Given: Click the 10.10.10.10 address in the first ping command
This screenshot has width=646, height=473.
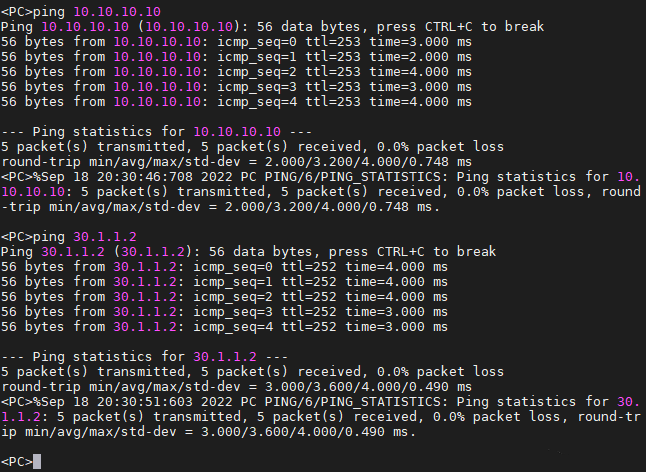Looking at the screenshot, I should click(117, 12).
